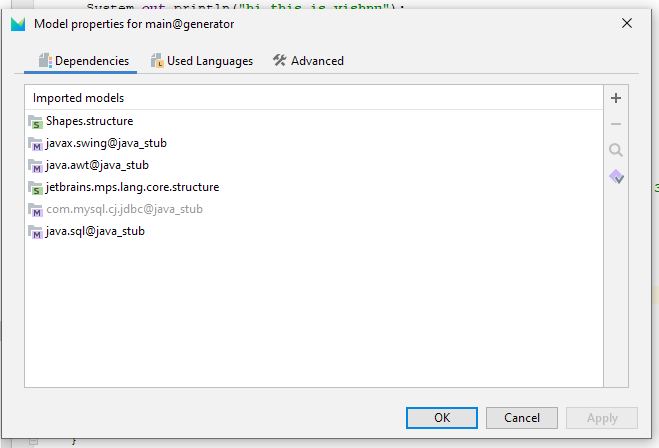Image resolution: width=659 pixels, height=448 pixels.
Task: Click the plus icon to add a model
Action: point(616,98)
